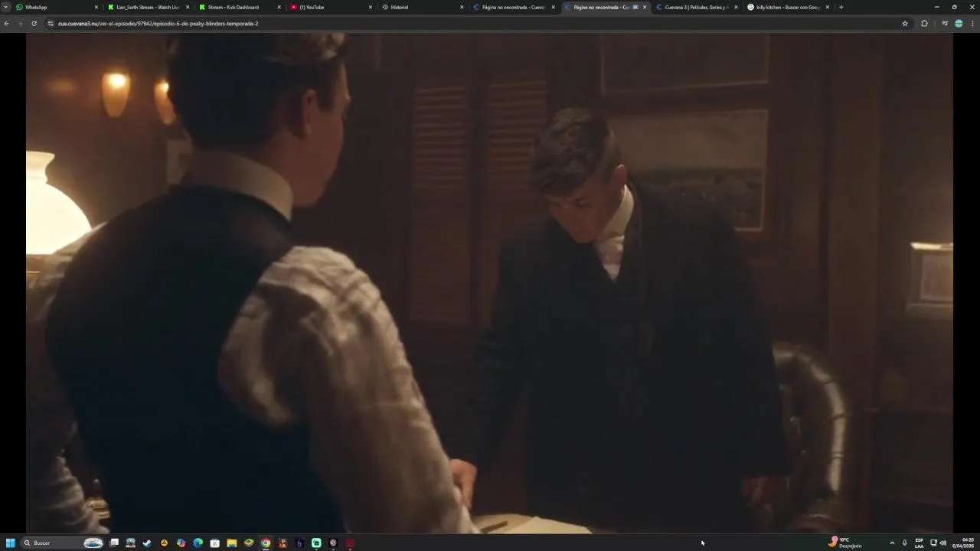Screen dimensions: 980x551
Task: Bookmark this page with star icon
Action: point(905,24)
